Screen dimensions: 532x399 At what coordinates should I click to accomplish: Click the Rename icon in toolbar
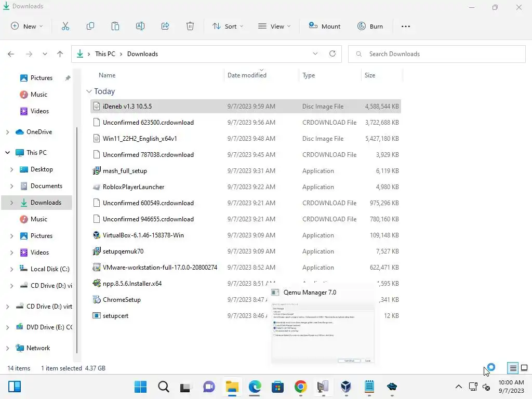(140, 26)
